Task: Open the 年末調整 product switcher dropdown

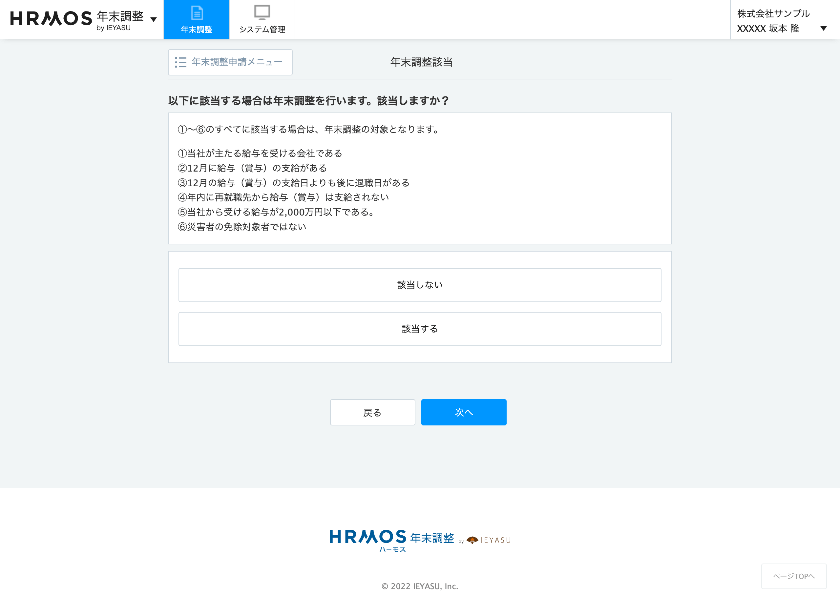Action: coord(154,19)
